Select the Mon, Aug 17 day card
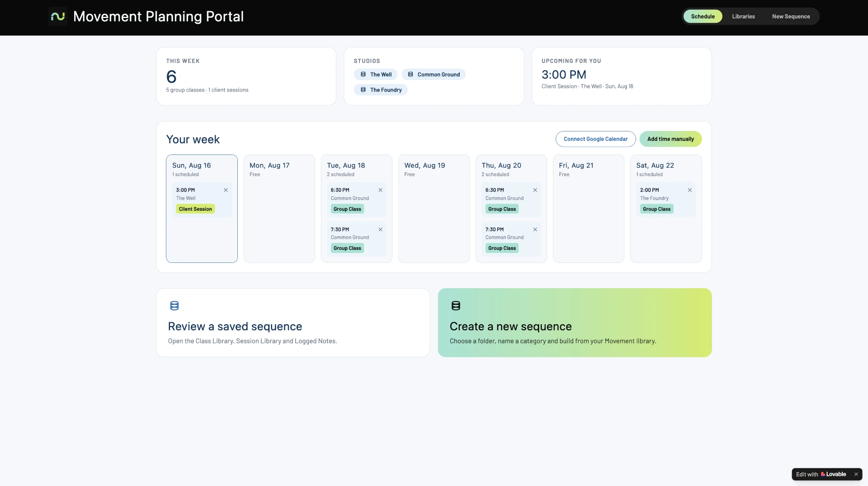 tap(279, 209)
